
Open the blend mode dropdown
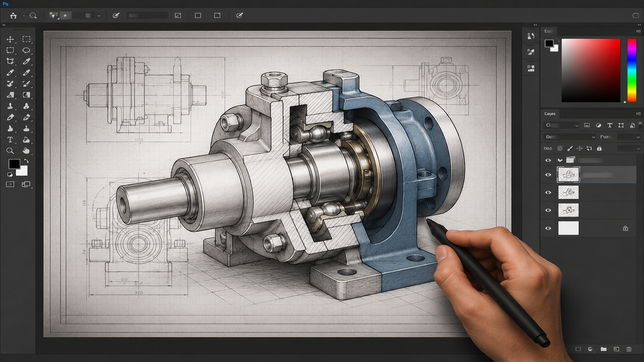click(569, 136)
